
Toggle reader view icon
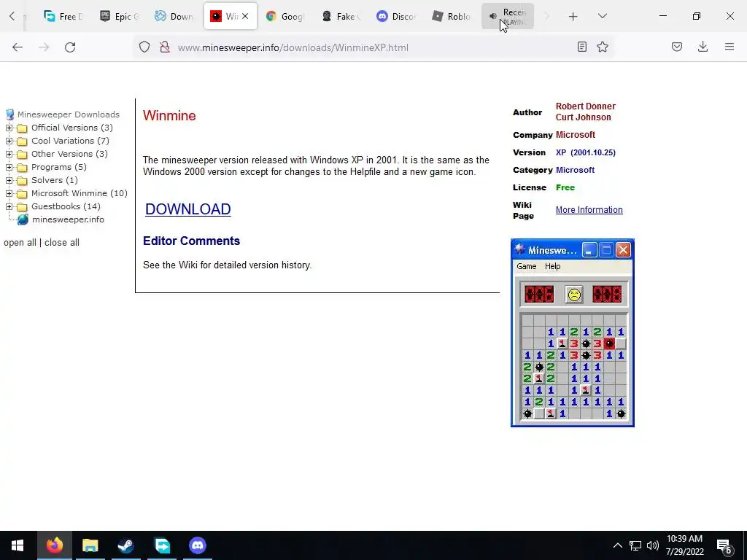pyautogui.click(x=581, y=47)
